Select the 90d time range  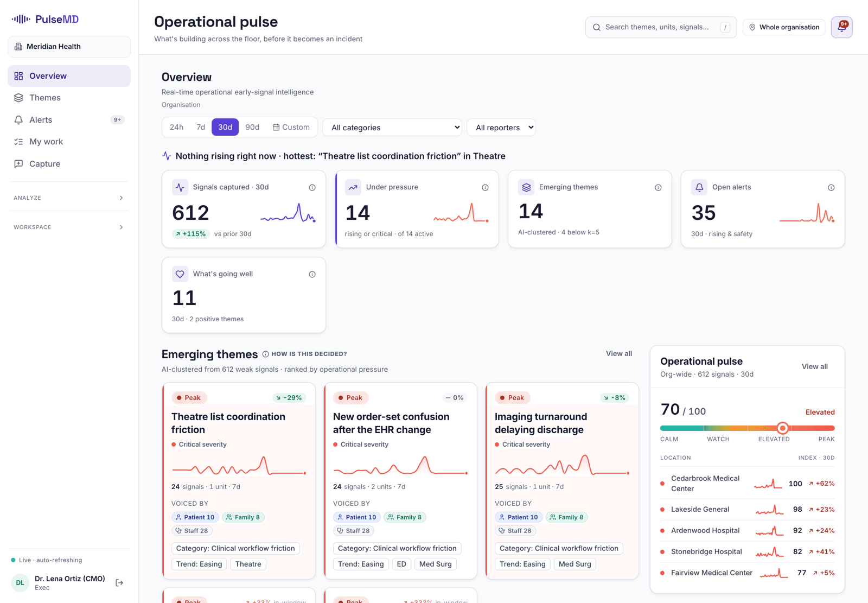point(252,127)
